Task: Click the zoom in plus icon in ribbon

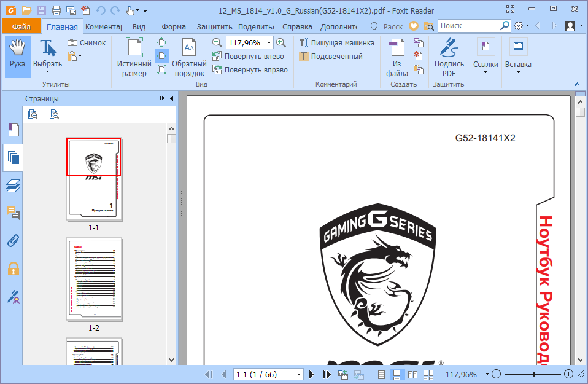Action: click(281, 42)
